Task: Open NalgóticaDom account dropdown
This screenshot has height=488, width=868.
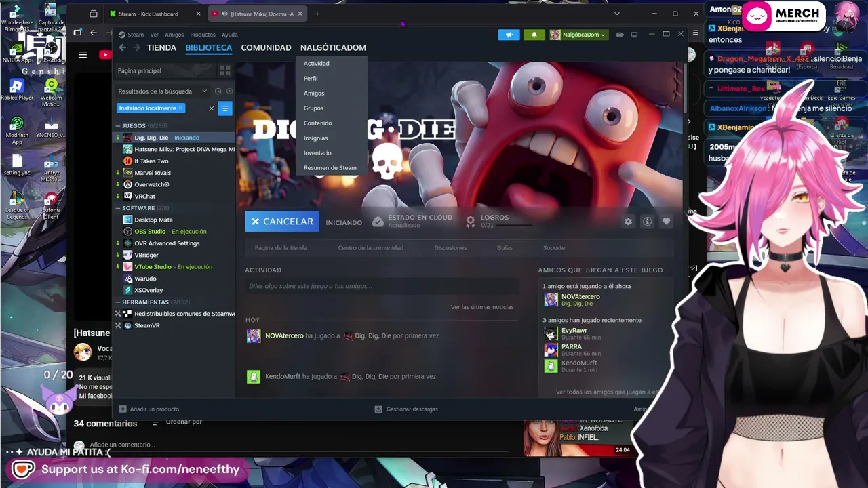Action: coord(578,35)
